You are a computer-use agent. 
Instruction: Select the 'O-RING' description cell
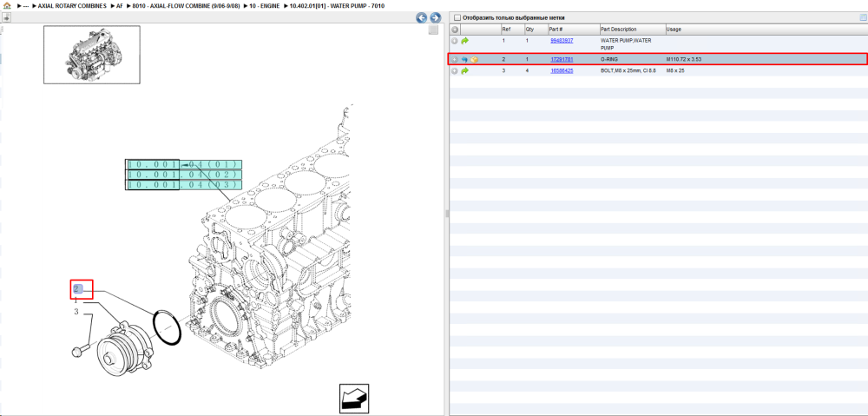coord(609,59)
